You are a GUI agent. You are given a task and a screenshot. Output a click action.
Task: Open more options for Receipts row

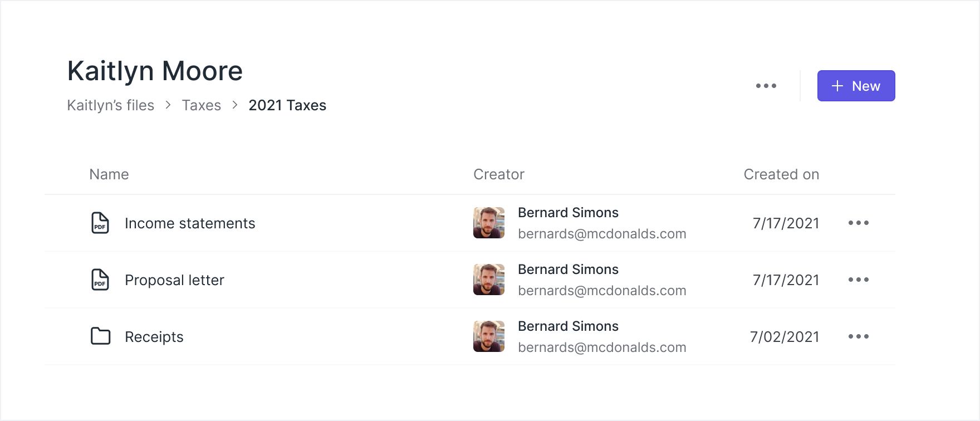(x=858, y=337)
